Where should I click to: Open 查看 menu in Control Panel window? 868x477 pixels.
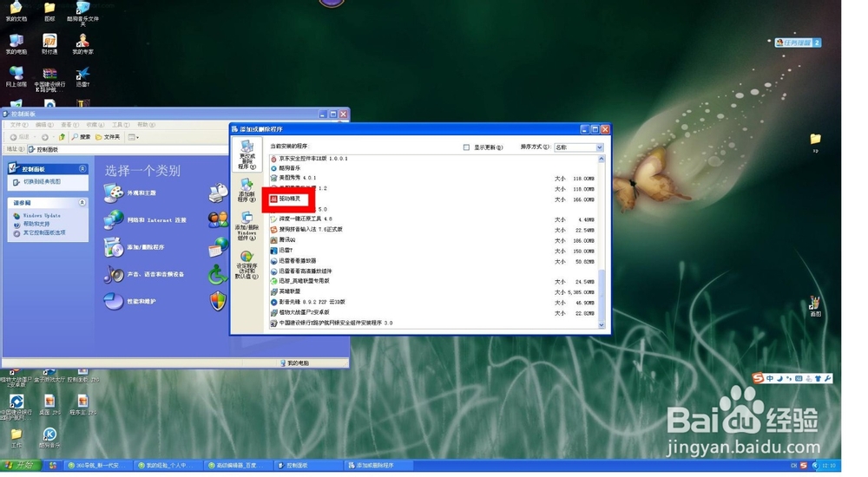click(69, 125)
